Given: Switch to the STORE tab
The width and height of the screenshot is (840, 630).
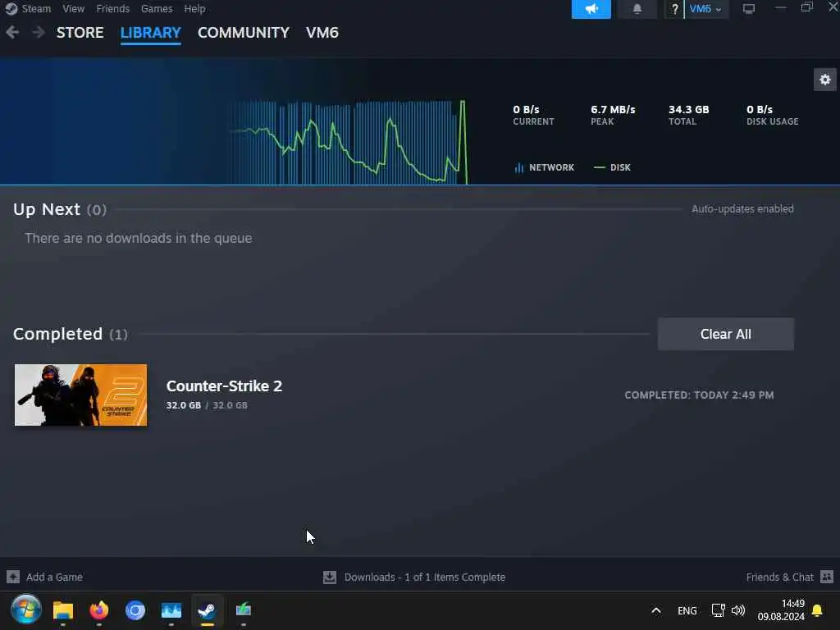Looking at the screenshot, I should point(80,33).
